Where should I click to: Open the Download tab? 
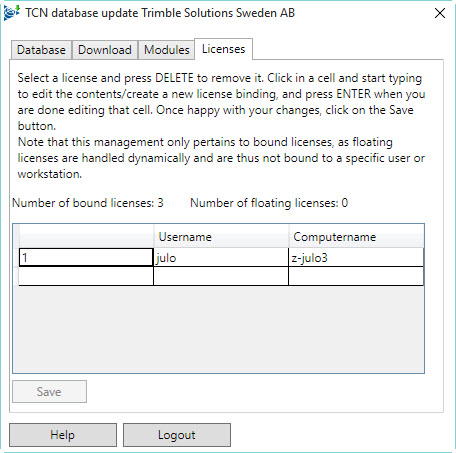tap(105, 50)
